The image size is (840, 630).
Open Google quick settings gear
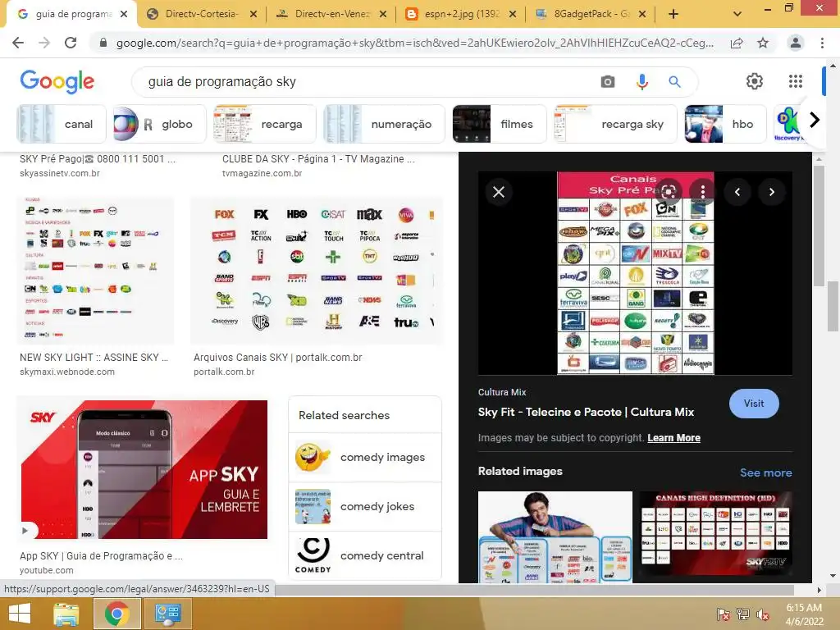pos(755,81)
